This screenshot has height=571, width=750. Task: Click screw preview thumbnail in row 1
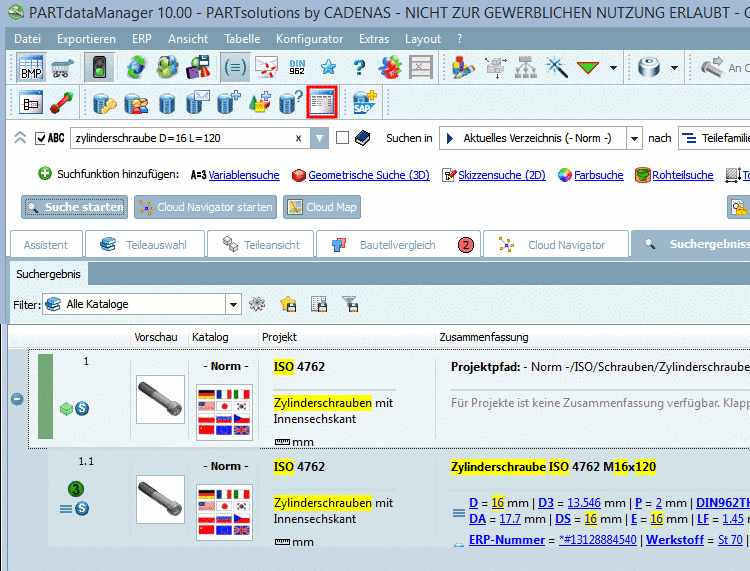[160, 399]
